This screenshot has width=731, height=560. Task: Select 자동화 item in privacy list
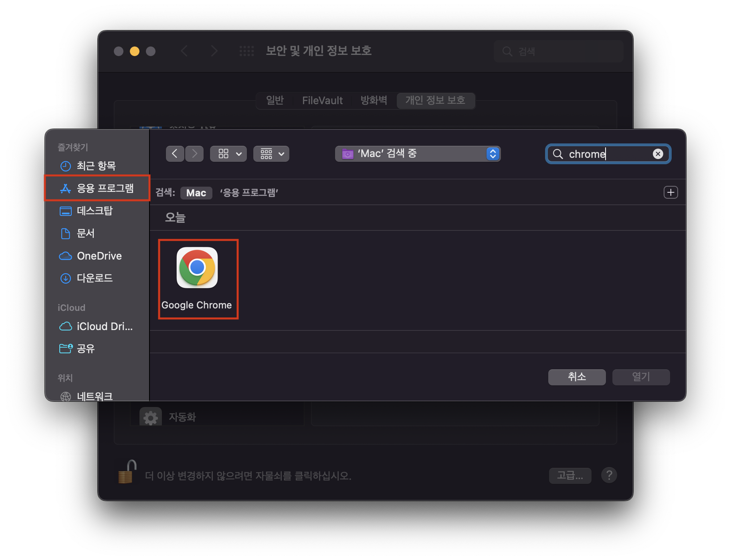coord(217,416)
